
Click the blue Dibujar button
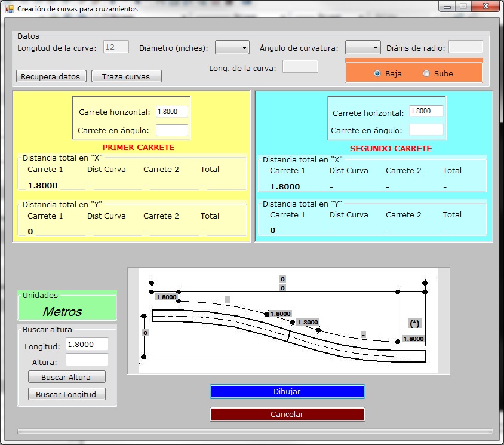287,392
